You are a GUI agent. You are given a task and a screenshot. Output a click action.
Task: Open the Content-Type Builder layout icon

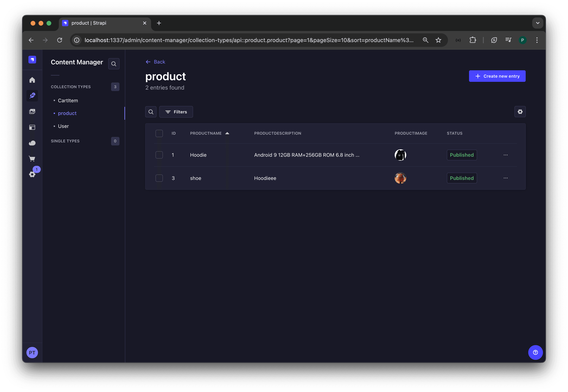[32, 127]
